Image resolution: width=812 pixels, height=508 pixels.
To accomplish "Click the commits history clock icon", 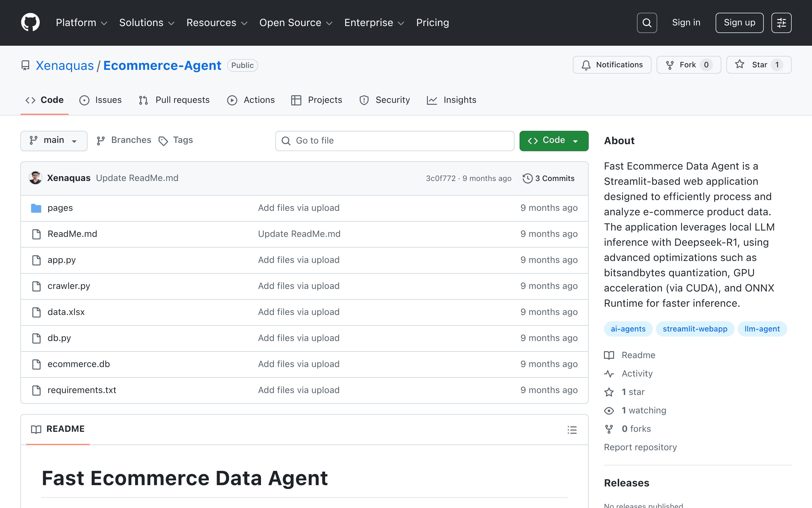I will tap(527, 178).
